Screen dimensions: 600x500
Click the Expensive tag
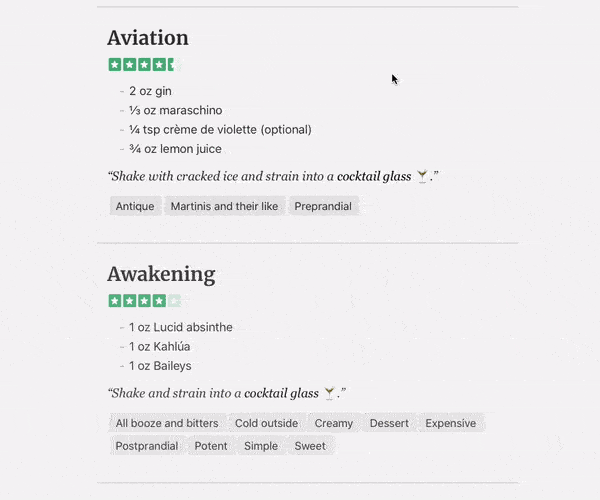click(x=451, y=423)
